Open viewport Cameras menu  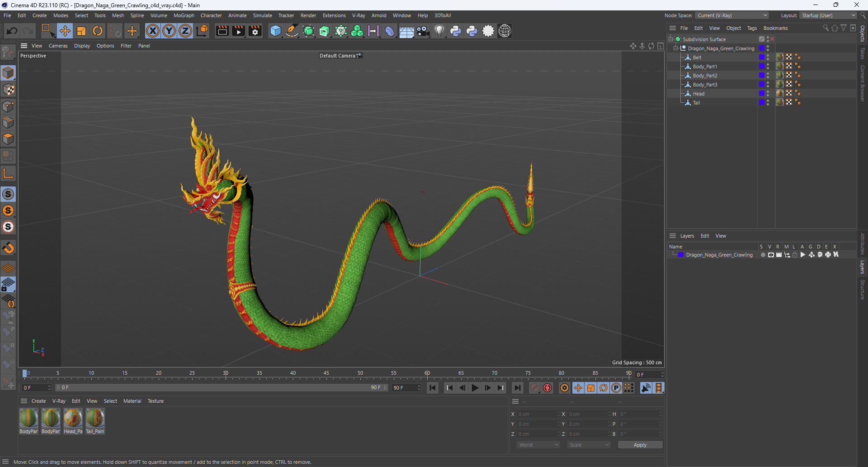point(58,46)
